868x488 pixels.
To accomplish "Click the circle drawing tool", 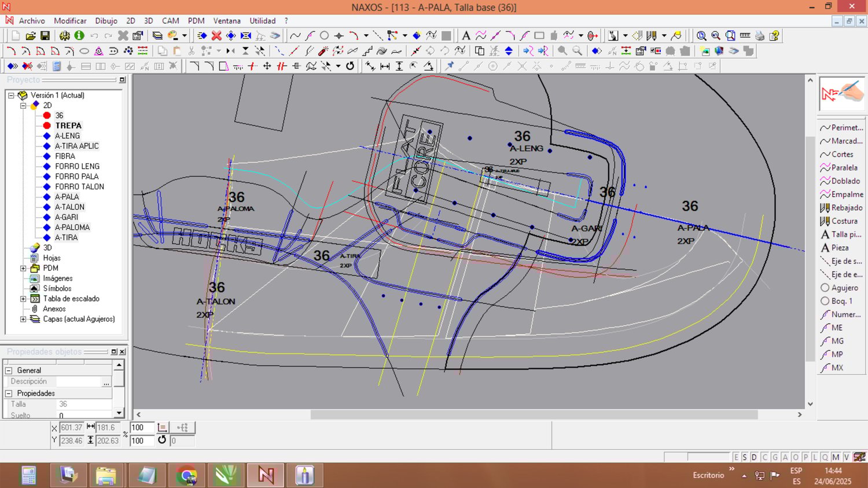I will click(325, 36).
